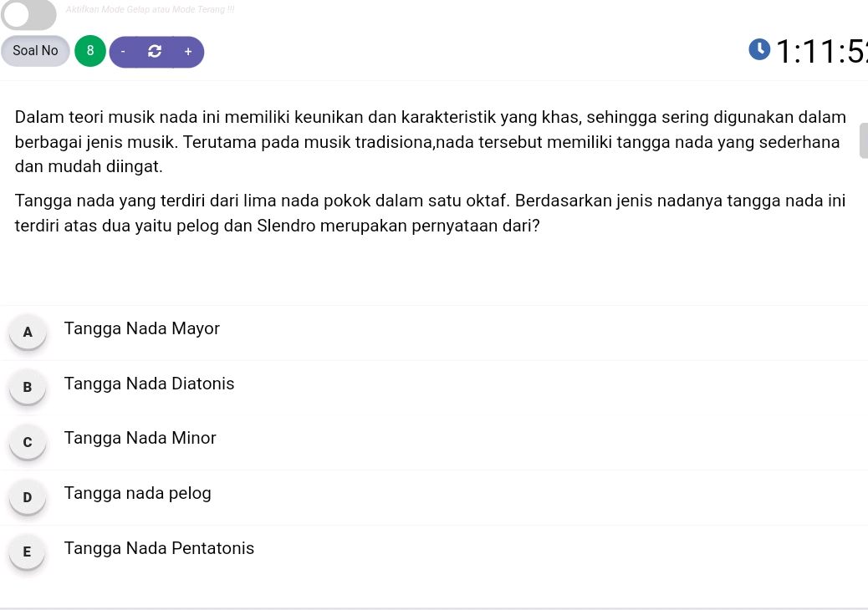This screenshot has width=868, height=610.
Task: Click the minus button to go back a question
Action: [x=122, y=51]
